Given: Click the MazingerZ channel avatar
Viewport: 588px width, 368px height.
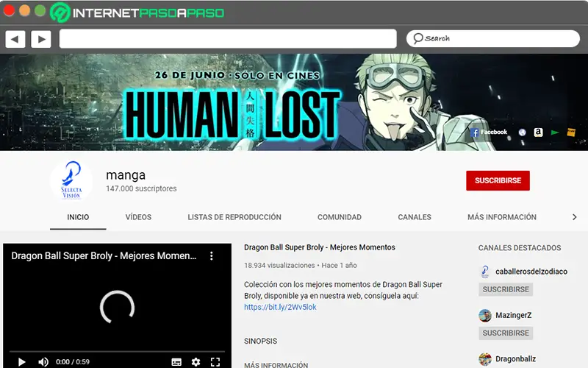Looking at the screenshot, I should (x=485, y=316).
